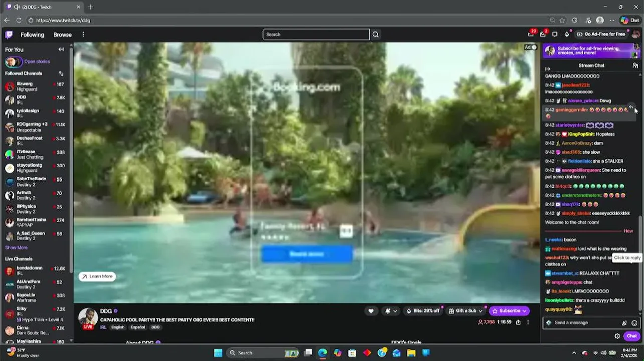The height and width of the screenshot is (361, 644).
Task: Sort the Followed Channels list
Action: 61,73
